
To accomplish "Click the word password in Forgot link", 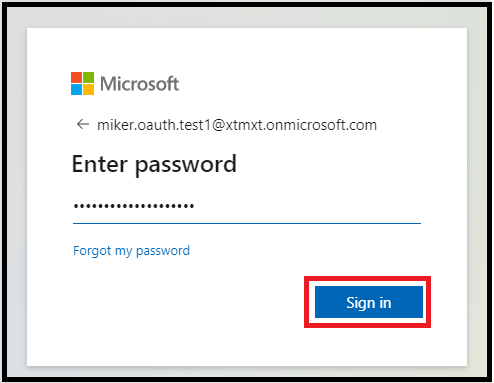I will (163, 251).
